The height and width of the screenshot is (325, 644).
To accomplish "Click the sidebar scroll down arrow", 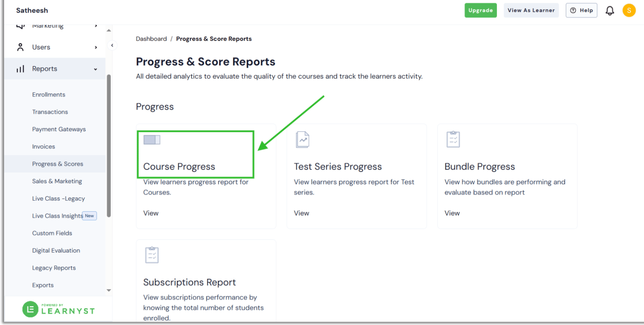I will pyautogui.click(x=109, y=290).
